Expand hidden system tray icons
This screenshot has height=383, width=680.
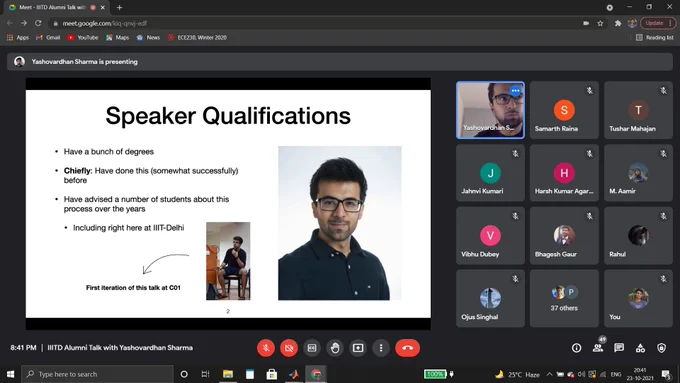pyautogui.click(x=549, y=374)
